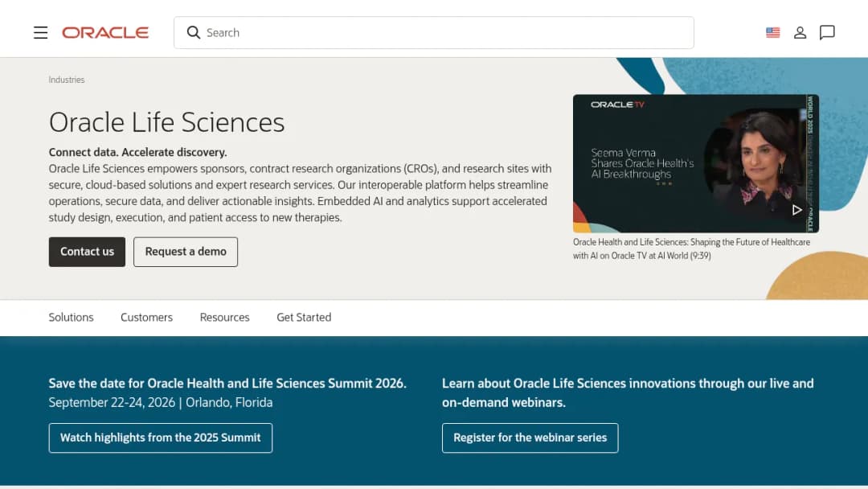The image size is (868, 489).
Task: Click the Request a demo button
Action: click(186, 252)
